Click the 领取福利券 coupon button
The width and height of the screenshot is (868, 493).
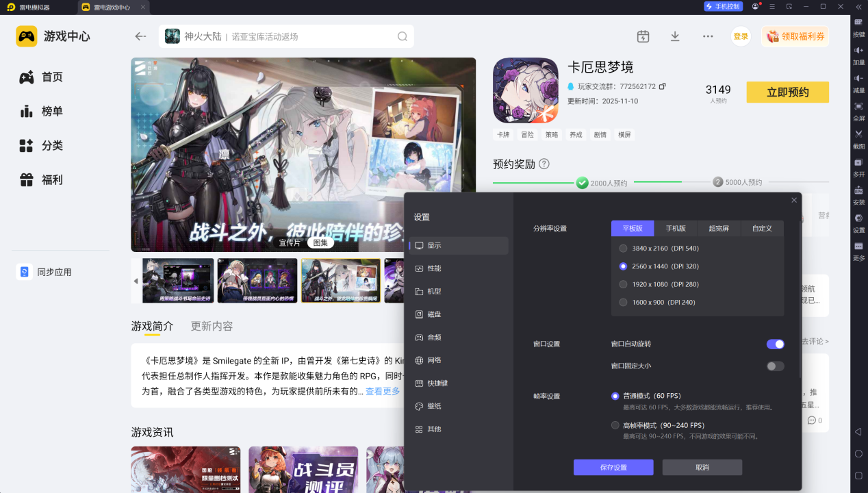(x=795, y=36)
